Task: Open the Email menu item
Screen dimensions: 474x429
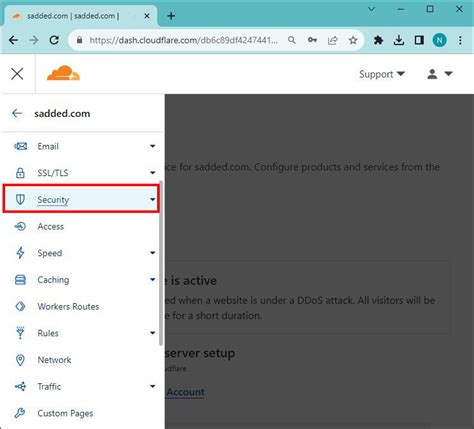Action: [x=80, y=146]
